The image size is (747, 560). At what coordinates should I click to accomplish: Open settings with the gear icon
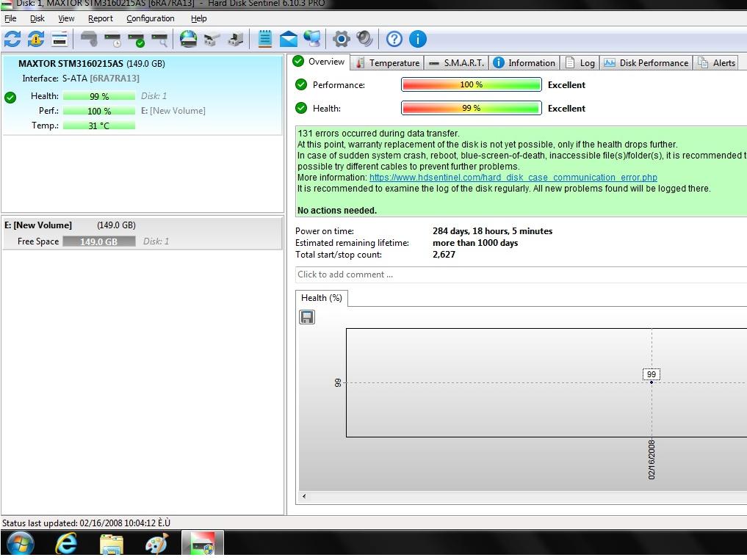coord(341,39)
